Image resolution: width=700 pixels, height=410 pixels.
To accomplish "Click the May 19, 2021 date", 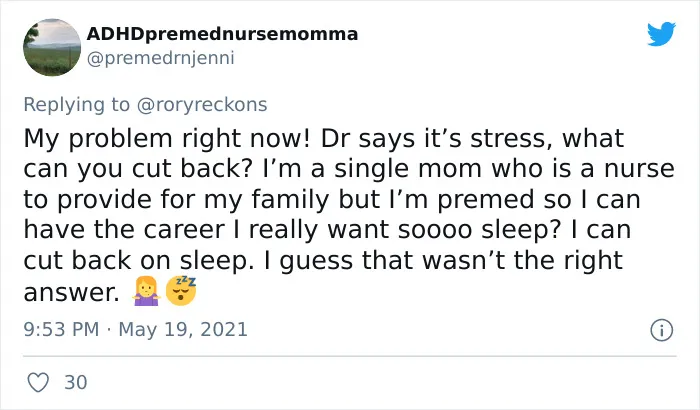I will (183, 330).
